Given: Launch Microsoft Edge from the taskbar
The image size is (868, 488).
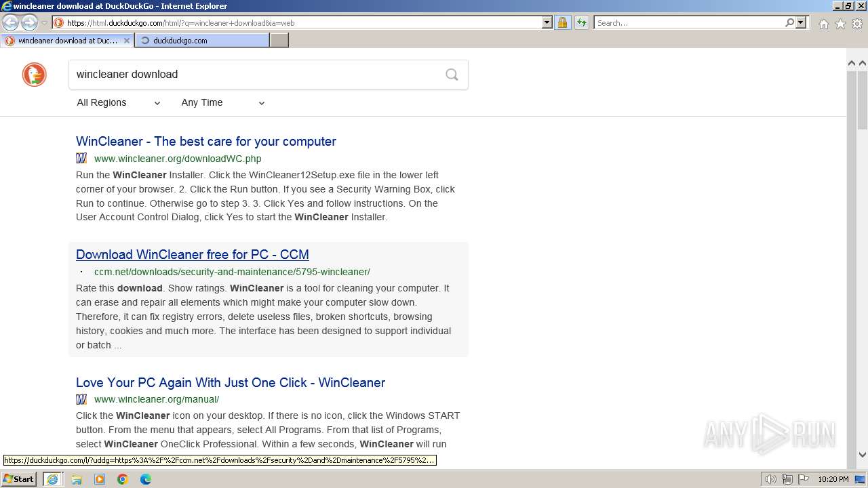Looking at the screenshot, I should click(146, 479).
